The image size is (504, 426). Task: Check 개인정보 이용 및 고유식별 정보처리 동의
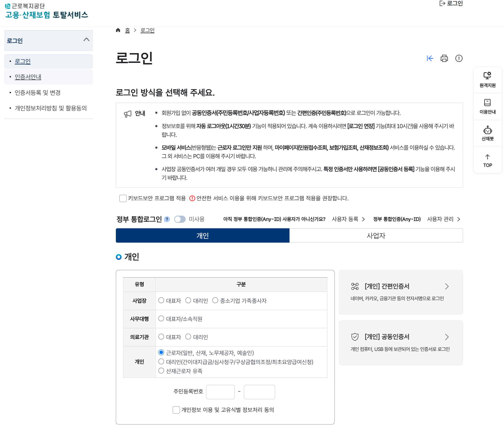click(x=176, y=410)
